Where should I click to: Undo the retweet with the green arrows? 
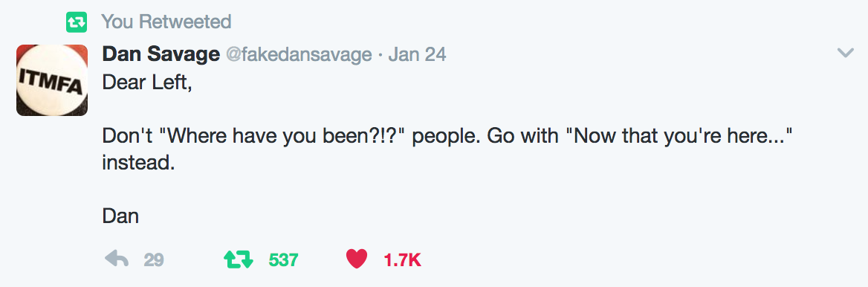point(239,259)
